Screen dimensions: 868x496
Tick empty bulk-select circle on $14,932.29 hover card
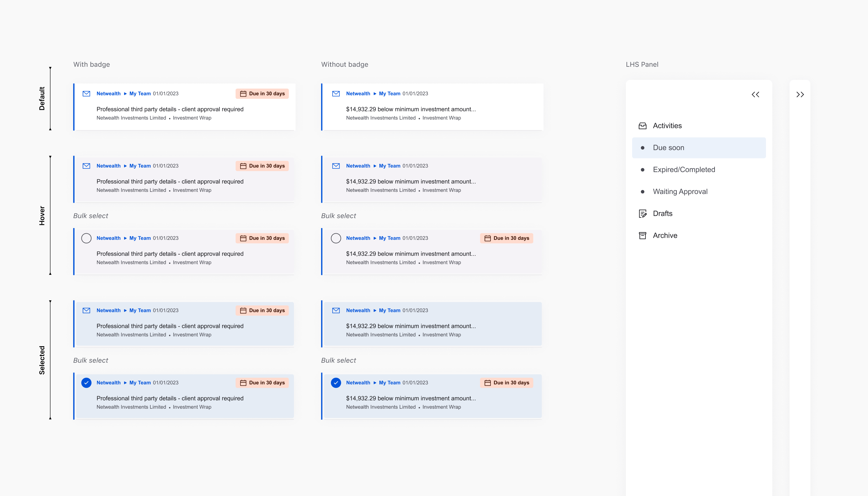pos(336,238)
